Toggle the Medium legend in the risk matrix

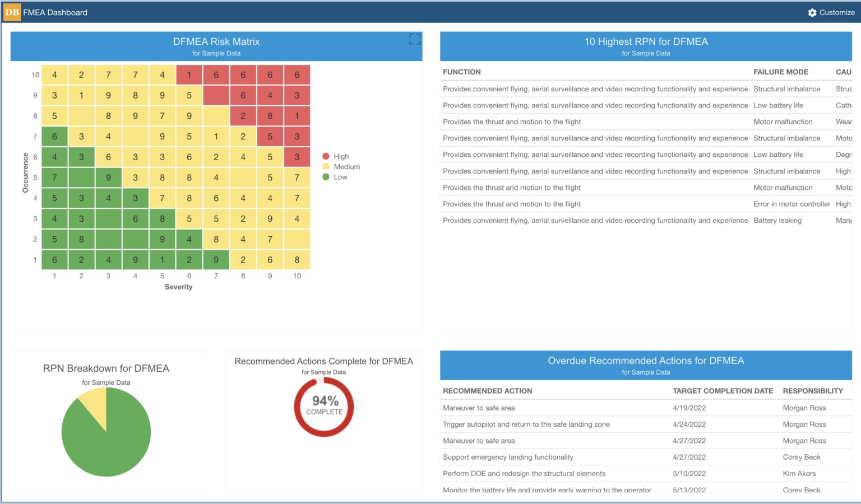pyautogui.click(x=342, y=166)
